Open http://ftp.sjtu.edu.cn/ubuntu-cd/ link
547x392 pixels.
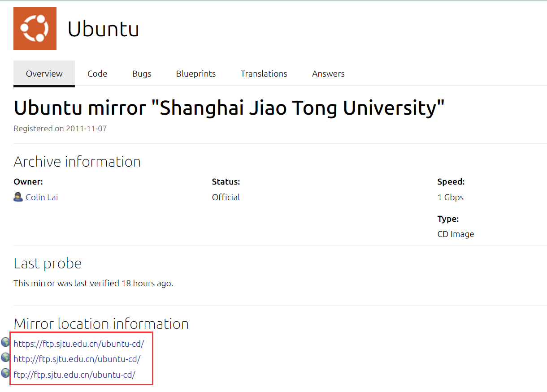[x=77, y=359]
